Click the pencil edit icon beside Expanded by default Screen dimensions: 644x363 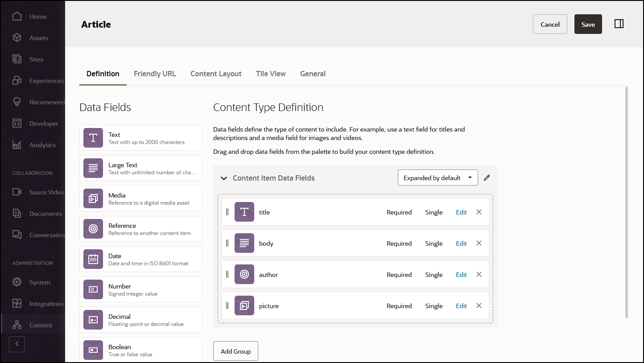pyautogui.click(x=487, y=177)
